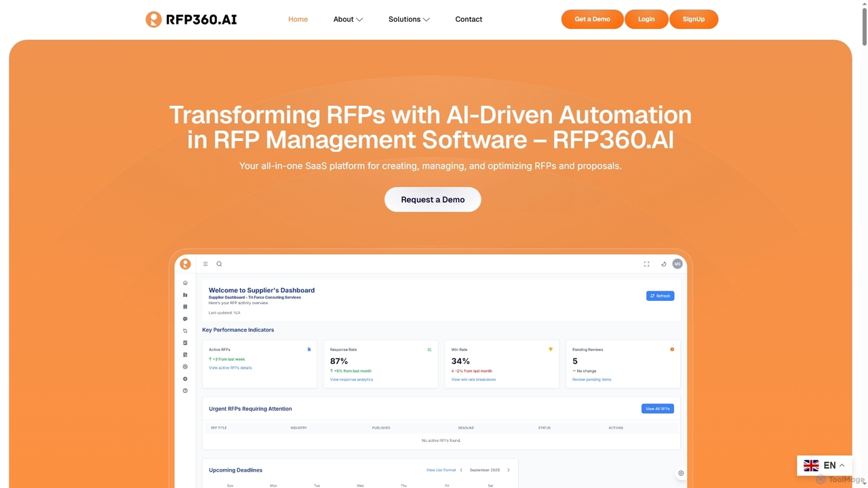Click the clock icon on Pending Reviews card
868x488 pixels.
(x=672, y=350)
